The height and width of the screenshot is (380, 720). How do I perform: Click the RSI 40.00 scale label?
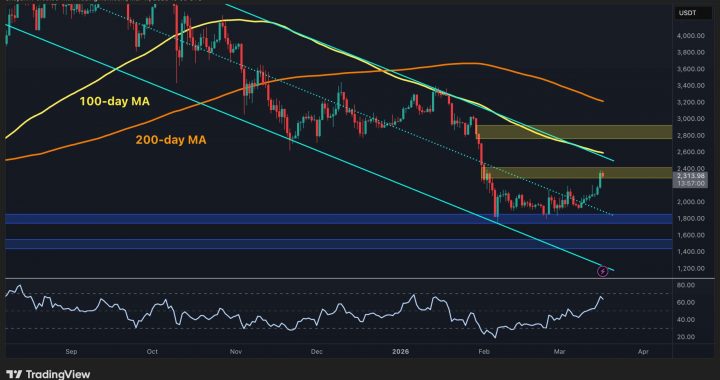pos(687,319)
